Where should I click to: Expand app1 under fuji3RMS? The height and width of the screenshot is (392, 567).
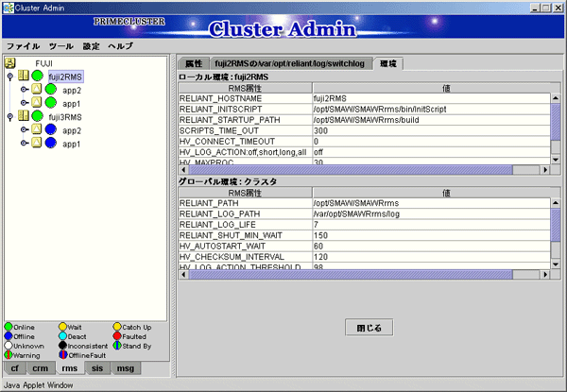click(24, 144)
